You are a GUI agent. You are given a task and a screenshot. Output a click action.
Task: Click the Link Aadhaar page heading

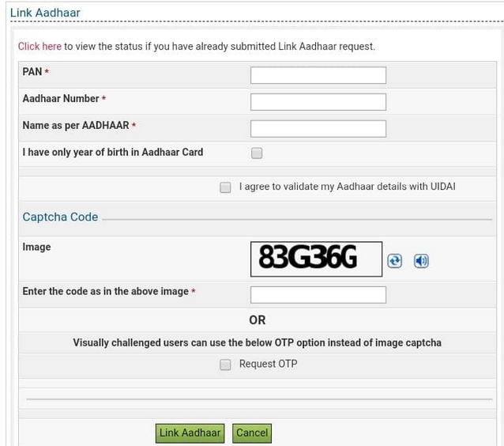tap(45, 13)
